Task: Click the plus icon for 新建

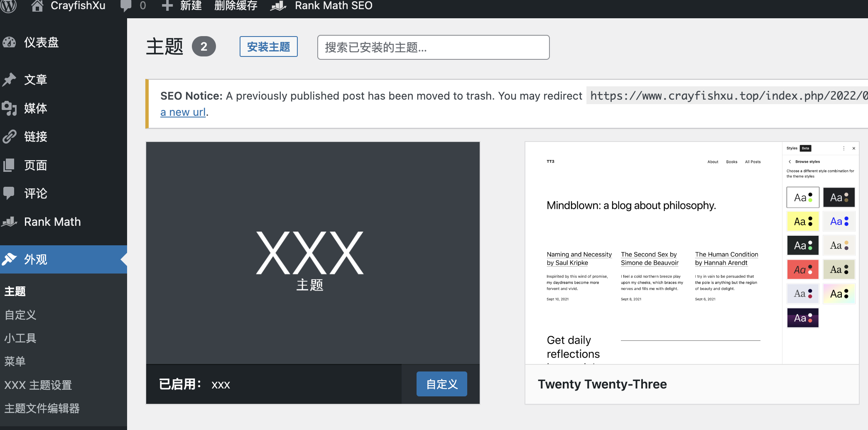Action: point(167,6)
